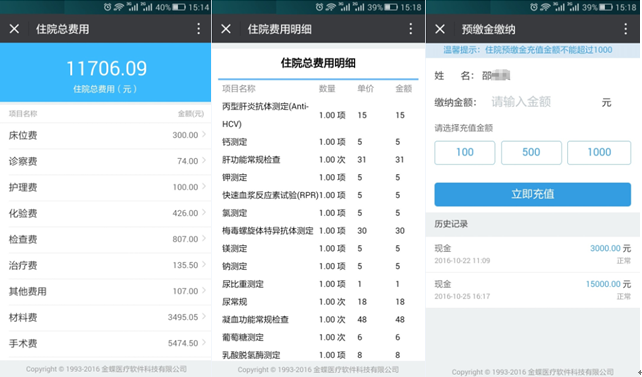Viewport: 642px width, 377px height.
Task: Open the 15000.00 元 cash history record
Action: click(x=533, y=290)
